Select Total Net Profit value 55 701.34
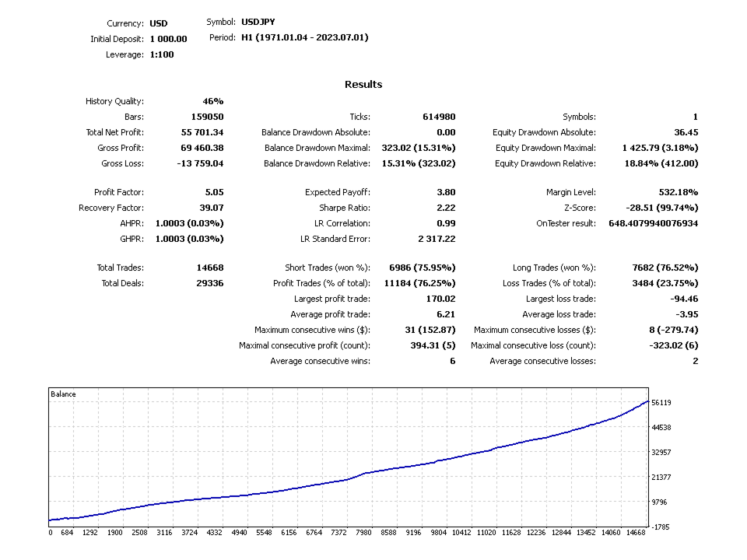 [x=202, y=132]
